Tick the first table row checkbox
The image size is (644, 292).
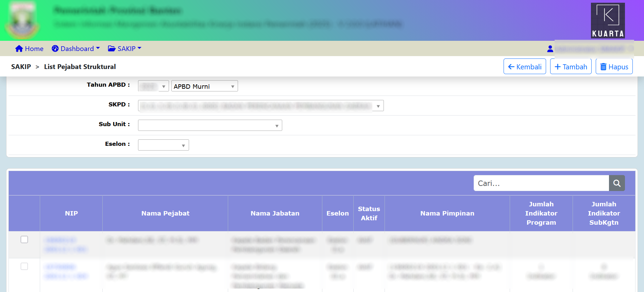24,240
